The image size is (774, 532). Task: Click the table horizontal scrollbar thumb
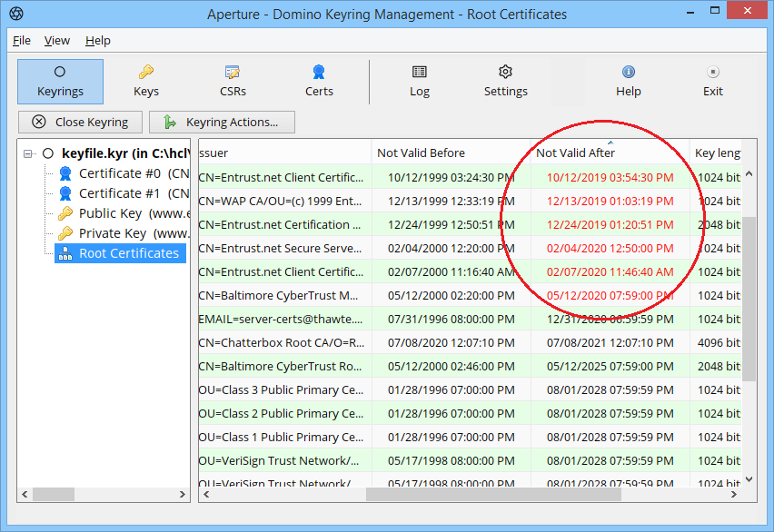[x=493, y=494]
